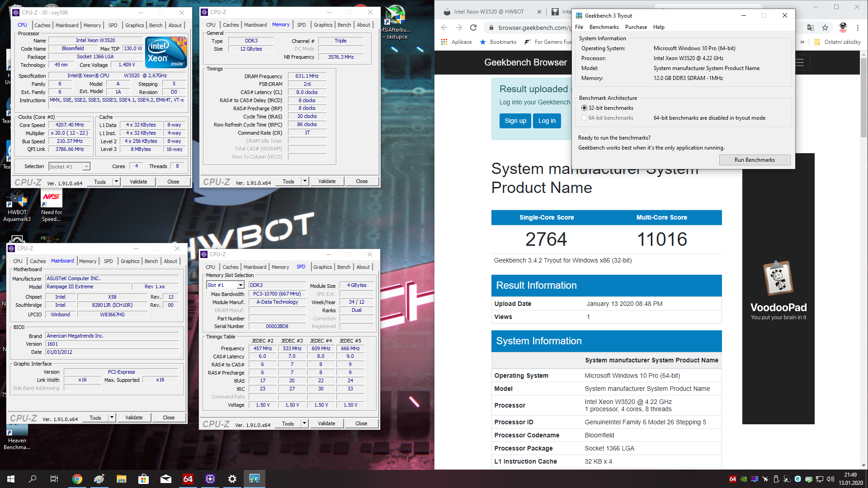Click Single-Core Score value 2764

click(x=546, y=239)
